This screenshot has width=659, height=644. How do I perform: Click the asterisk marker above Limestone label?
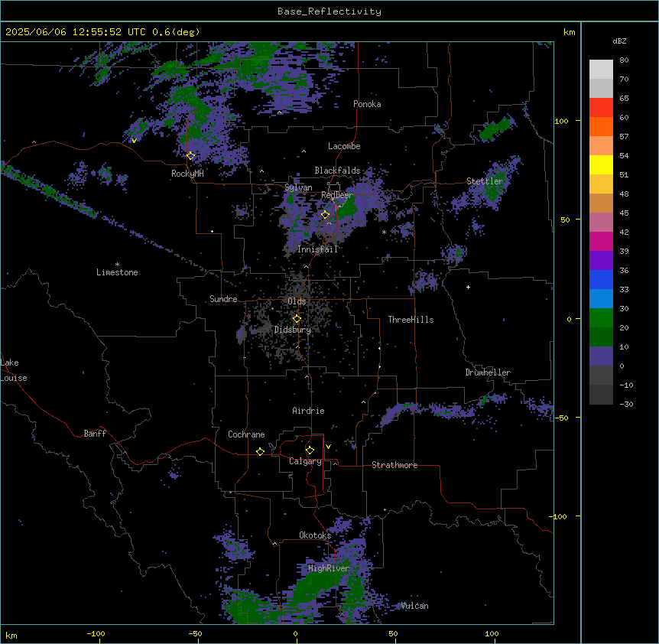[117, 265]
